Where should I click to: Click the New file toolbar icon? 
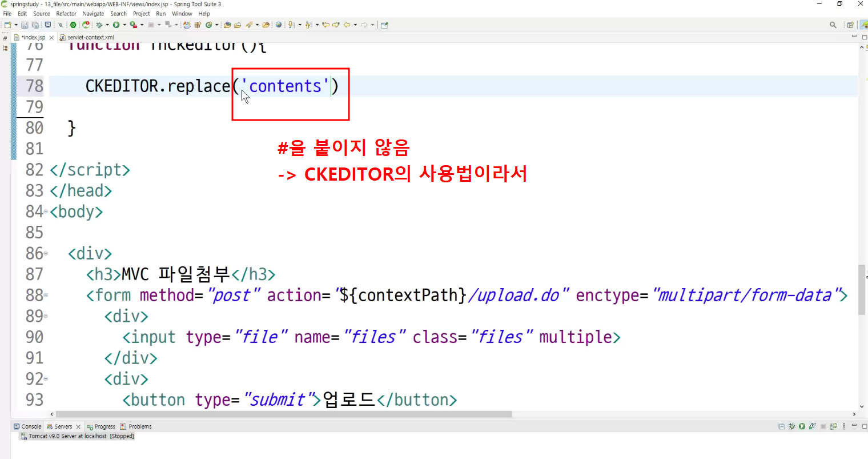coord(7,25)
